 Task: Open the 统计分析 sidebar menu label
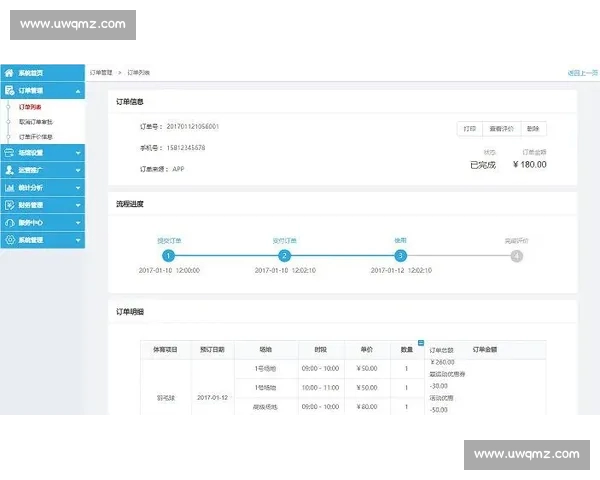coord(31,188)
